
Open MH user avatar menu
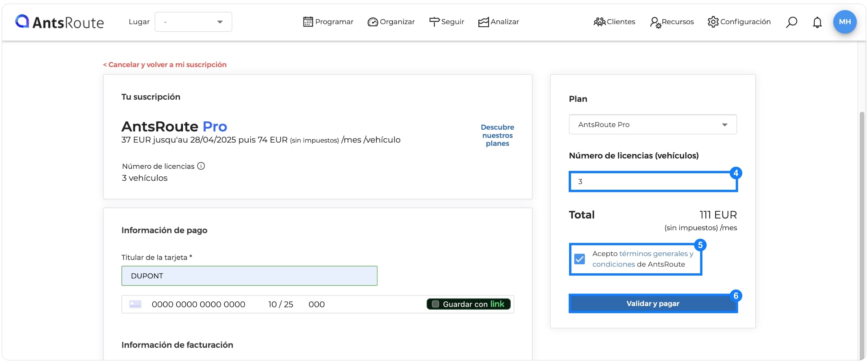(x=845, y=22)
